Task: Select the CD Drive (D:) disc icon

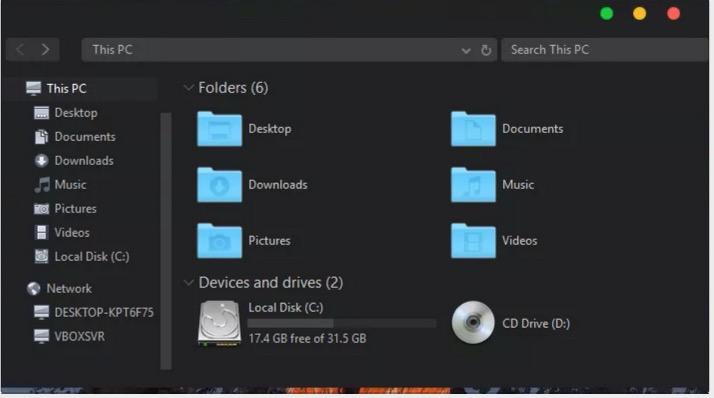Action: (x=473, y=322)
